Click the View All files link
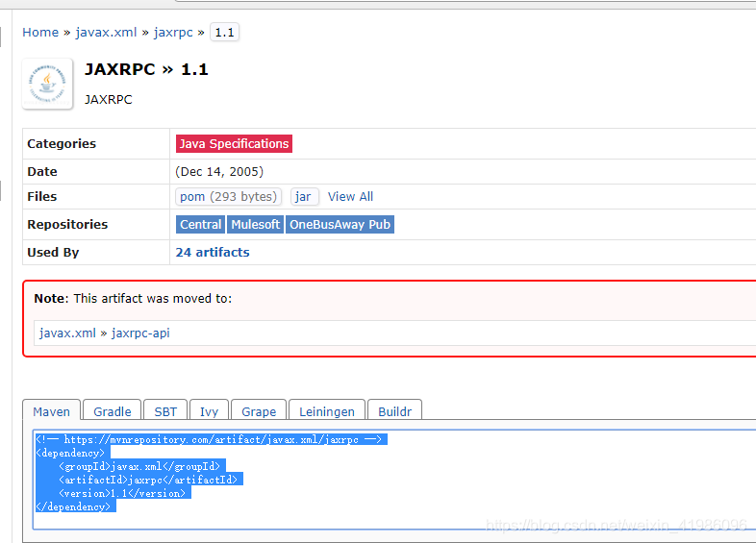This screenshot has width=756, height=543. [350, 197]
